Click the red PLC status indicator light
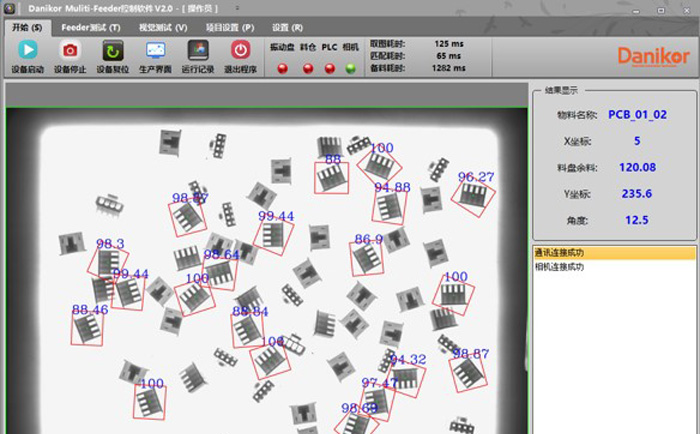 tap(329, 68)
